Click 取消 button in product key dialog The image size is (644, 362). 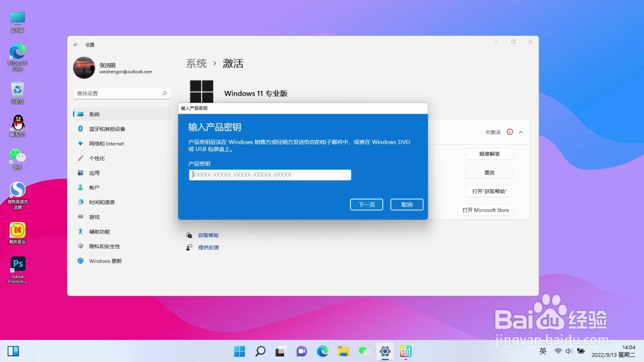(407, 205)
